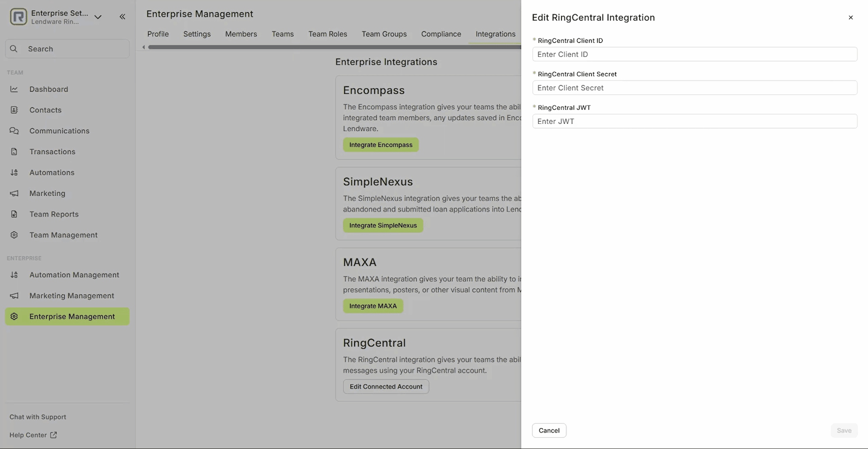This screenshot has width=868, height=449.
Task: Switch to the Settings tab
Action: point(197,34)
